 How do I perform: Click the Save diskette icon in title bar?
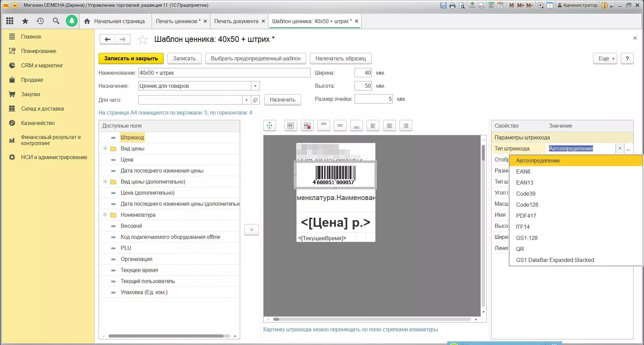click(x=443, y=5)
